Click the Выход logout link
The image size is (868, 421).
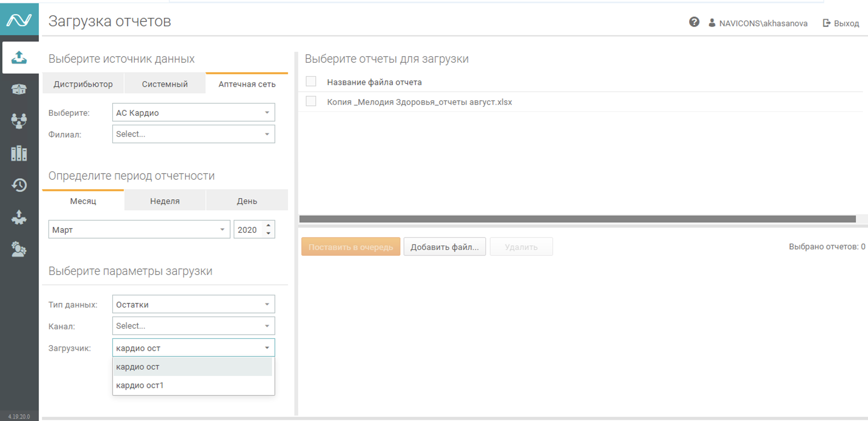tap(841, 23)
